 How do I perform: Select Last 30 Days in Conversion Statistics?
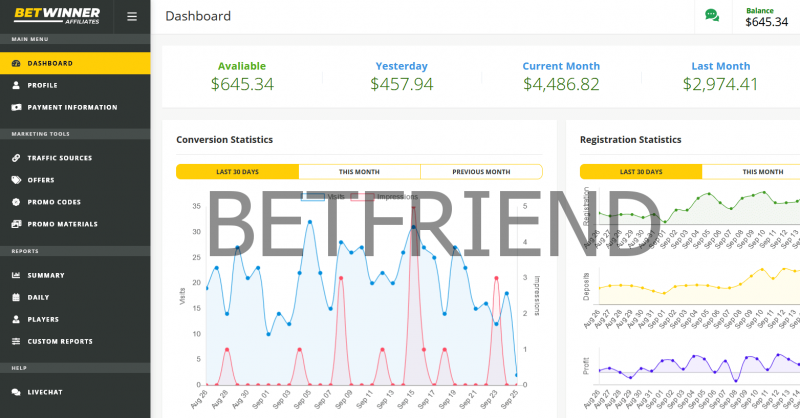coord(237,171)
